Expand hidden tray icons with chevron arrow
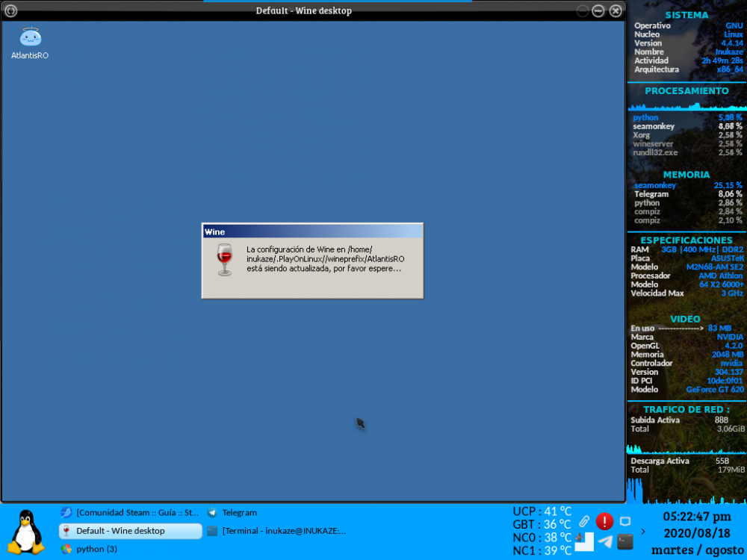 (644, 532)
